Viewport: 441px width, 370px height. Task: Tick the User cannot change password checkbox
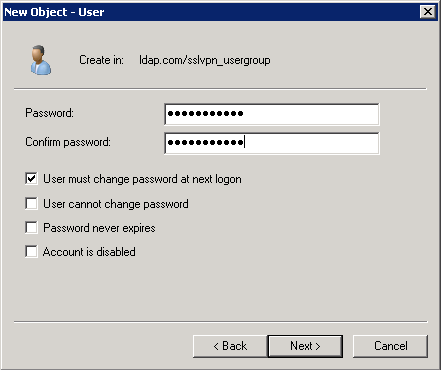click(x=31, y=203)
